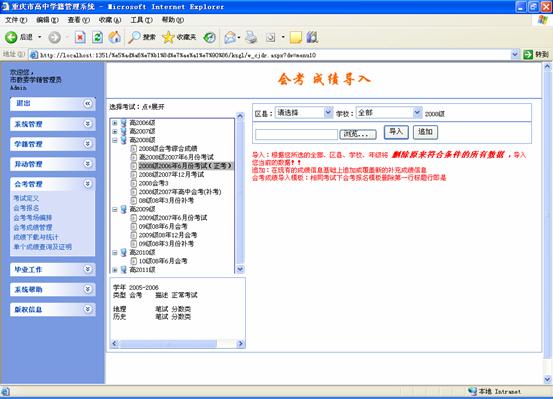Click the page icon in address bar

pyautogui.click(x=34, y=55)
